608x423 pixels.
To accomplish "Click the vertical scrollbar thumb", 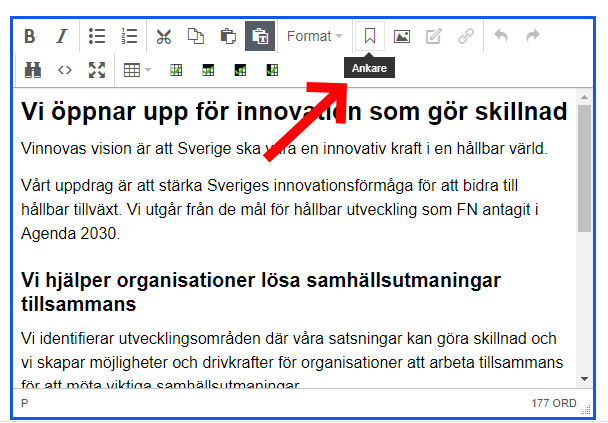I will [x=584, y=168].
